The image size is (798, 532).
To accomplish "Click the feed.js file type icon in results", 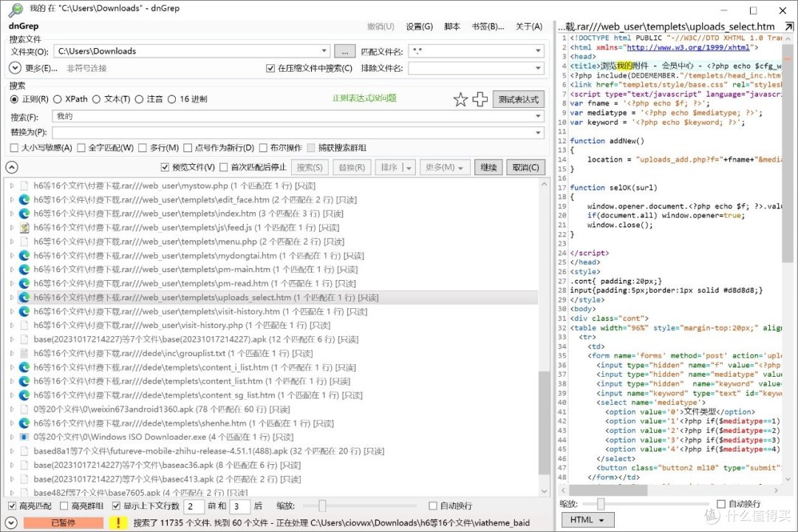I will (24, 227).
